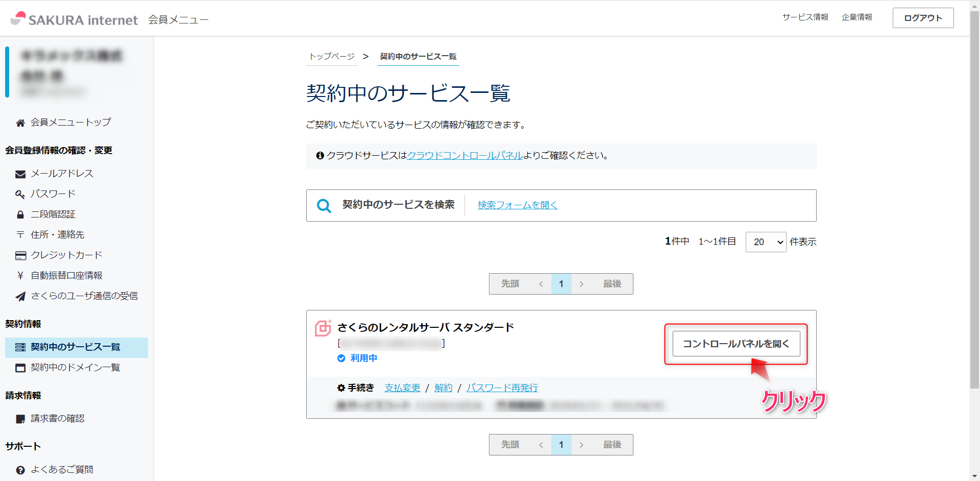Select 契約中のドメイン一覧 in the sidebar

[75, 368]
